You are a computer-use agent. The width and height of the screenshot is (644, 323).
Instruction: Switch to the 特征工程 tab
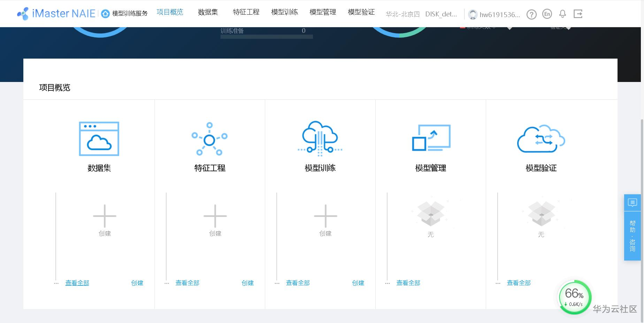pyautogui.click(x=246, y=12)
